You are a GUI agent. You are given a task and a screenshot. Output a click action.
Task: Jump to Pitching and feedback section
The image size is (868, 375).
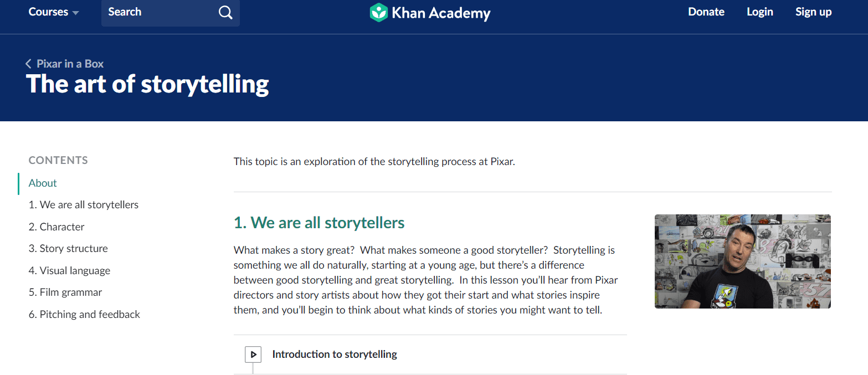click(x=84, y=315)
